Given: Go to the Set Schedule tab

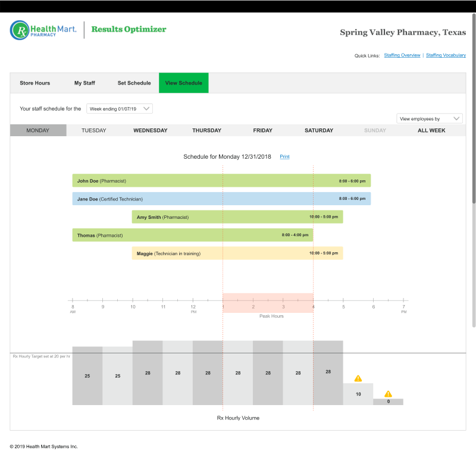Looking at the screenshot, I should click(x=134, y=83).
